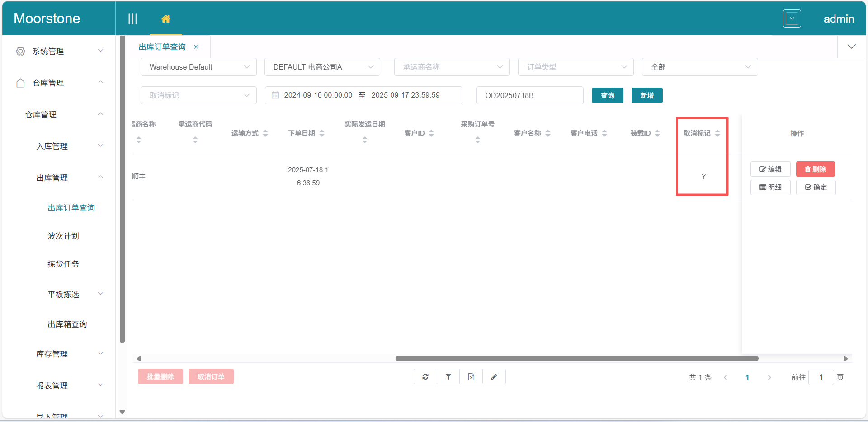Sort the 客户名称 column

tap(548, 133)
